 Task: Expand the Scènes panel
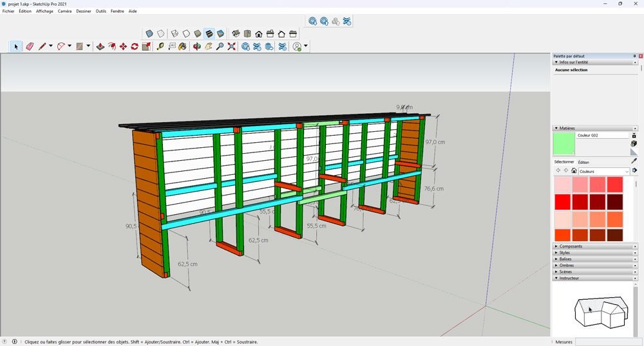(x=594, y=272)
